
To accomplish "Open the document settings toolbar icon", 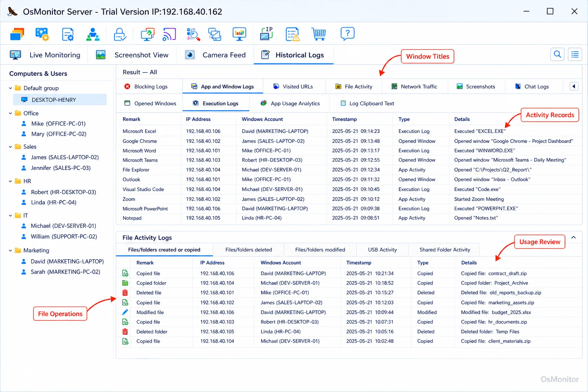I will tap(68, 34).
